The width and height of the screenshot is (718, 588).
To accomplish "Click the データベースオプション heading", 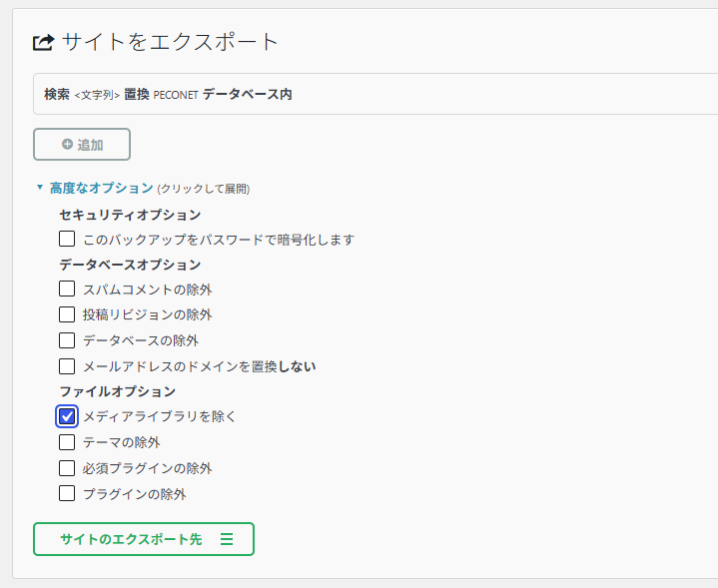I will pyautogui.click(x=130, y=265).
